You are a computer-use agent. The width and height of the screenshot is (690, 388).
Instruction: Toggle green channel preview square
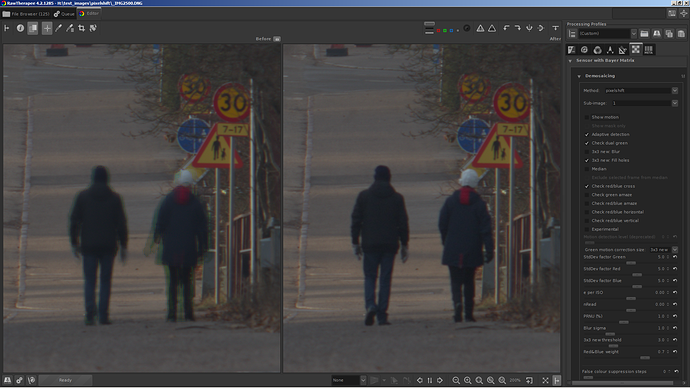(x=445, y=30)
